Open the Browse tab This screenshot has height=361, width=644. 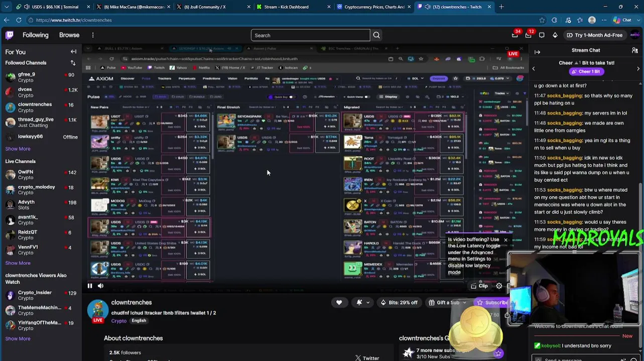pos(69,35)
